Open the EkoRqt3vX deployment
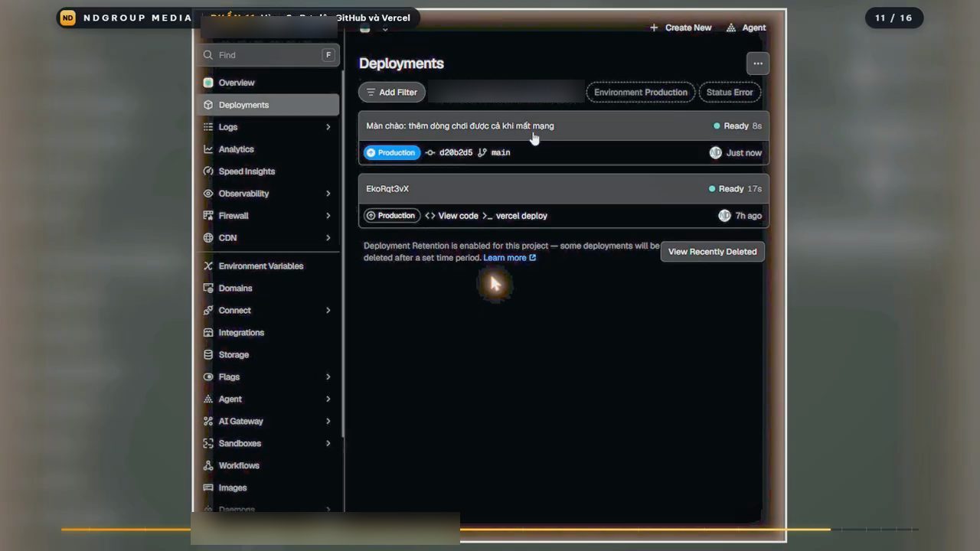Screen dimensions: 980x551 (x=387, y=189)
